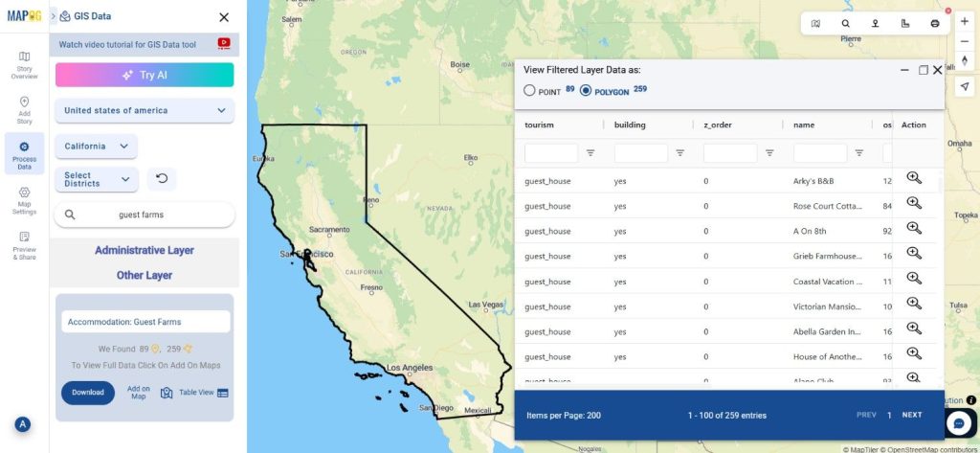
Task: Open the measure tool icon
Action: [905, 23]
